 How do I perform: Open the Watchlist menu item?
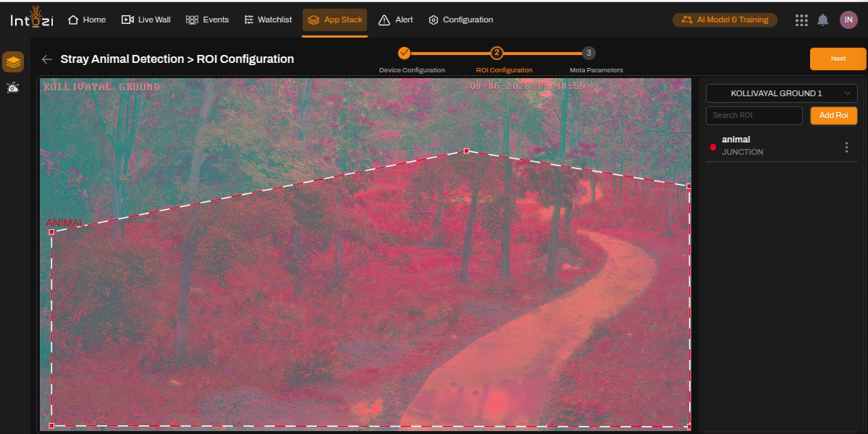(268, 20)
